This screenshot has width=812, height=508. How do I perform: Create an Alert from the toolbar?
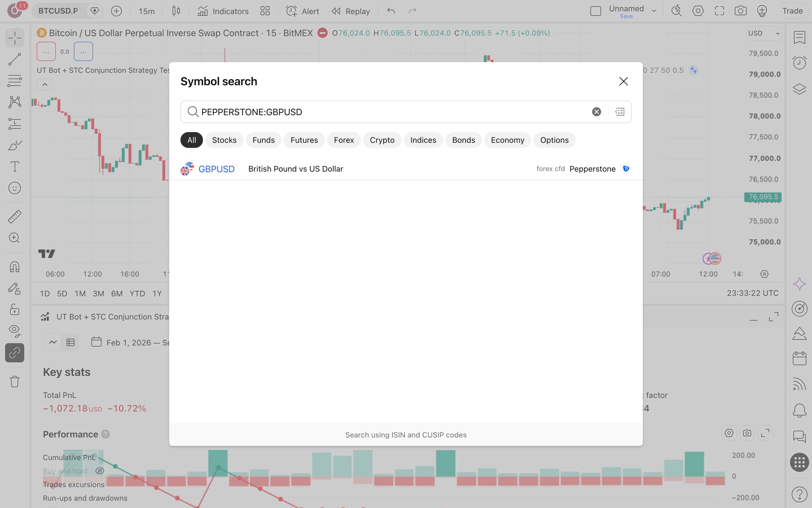coord(302,11)
